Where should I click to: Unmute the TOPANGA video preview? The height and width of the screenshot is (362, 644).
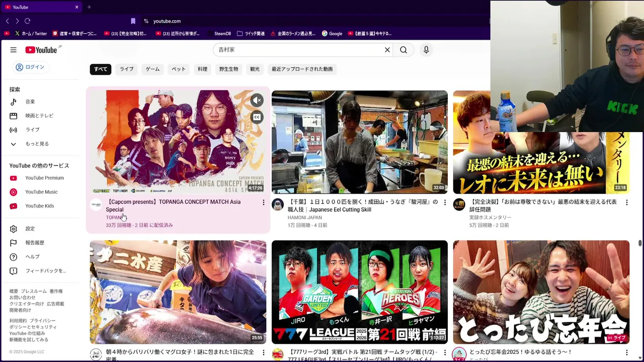257,100
